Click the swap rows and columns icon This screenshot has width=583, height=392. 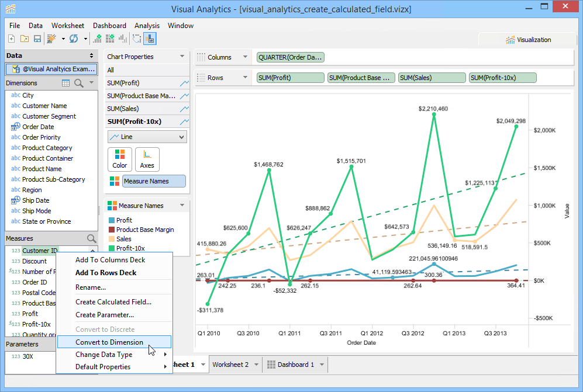[137, 39]
